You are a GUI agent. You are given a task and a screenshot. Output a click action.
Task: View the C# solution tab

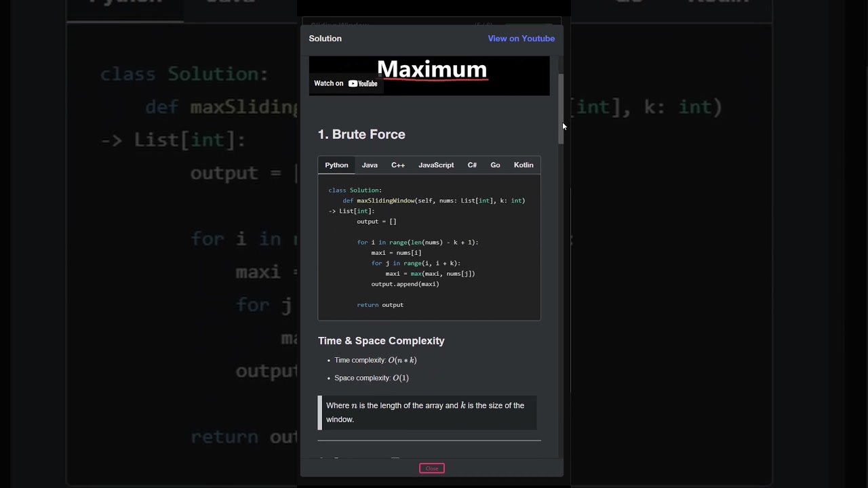tap(472, 165)
